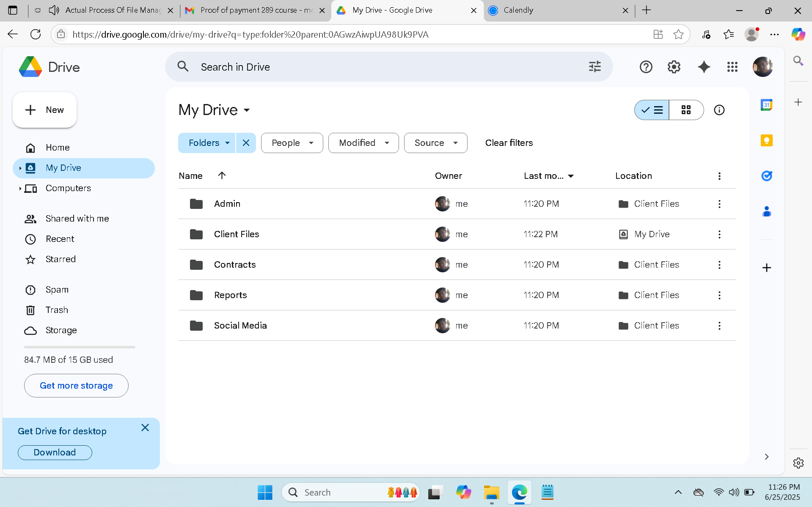This screenshot has width=812, height=507.
Task: Switch to the Calendly browser tab
Action: coord(554,10)
